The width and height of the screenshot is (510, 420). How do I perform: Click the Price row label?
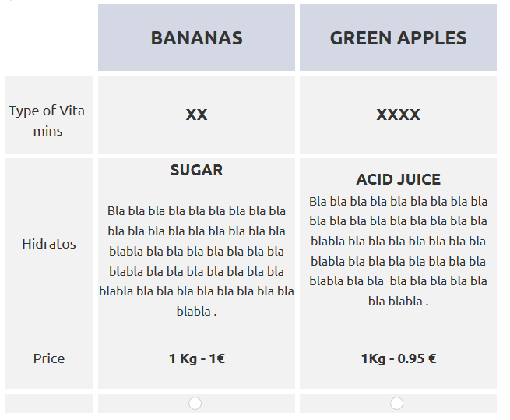(x=49, y=358)
